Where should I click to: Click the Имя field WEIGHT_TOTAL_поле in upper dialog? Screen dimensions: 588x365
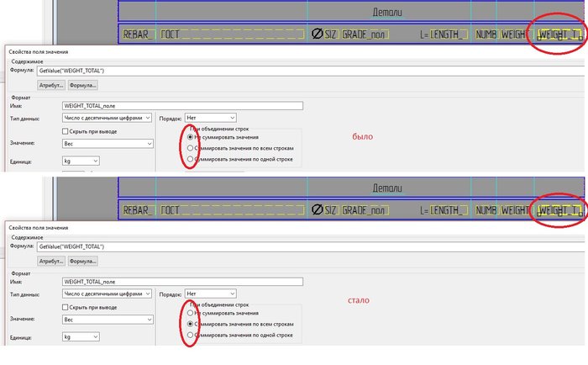182,106
